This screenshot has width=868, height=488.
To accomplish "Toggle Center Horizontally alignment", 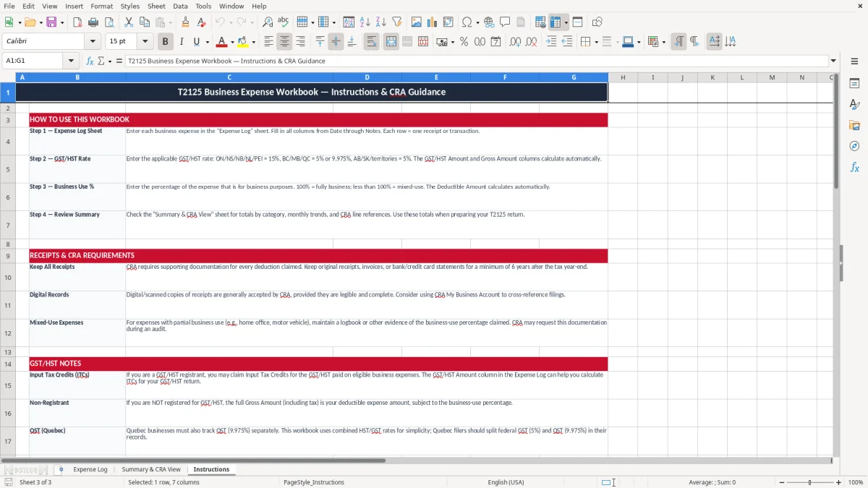I will (x=284, y=42).
